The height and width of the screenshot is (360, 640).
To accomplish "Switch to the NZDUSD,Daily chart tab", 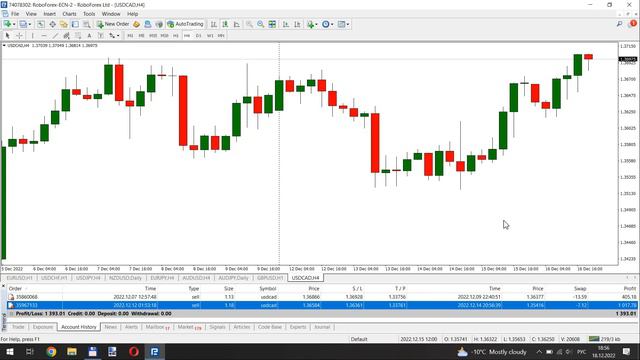I will click(x=125, y=278).
